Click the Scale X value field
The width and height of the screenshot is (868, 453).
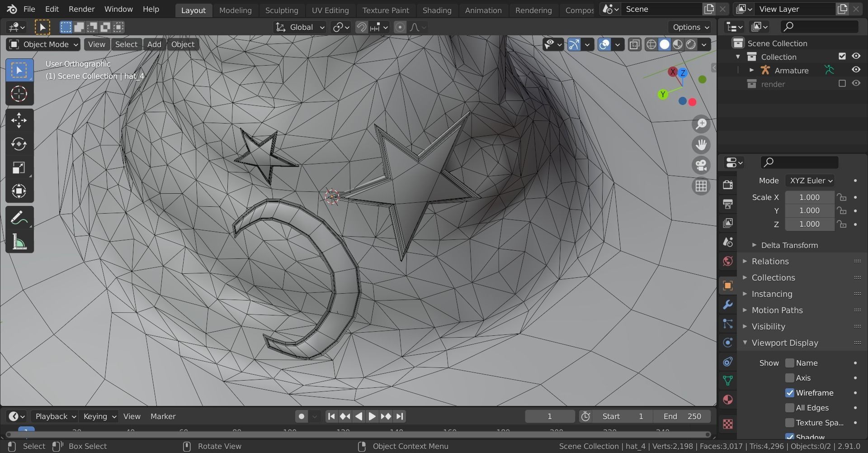pyautogui.click(x=809, y=197)
